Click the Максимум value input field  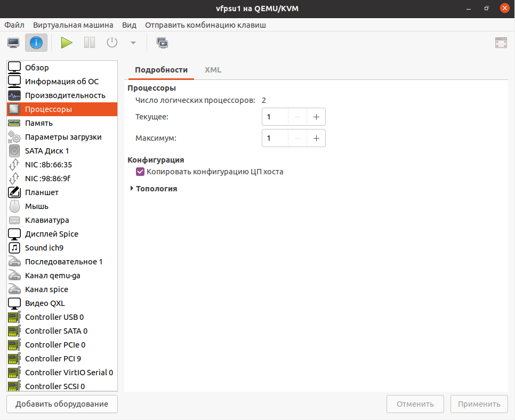click(275, 138)
